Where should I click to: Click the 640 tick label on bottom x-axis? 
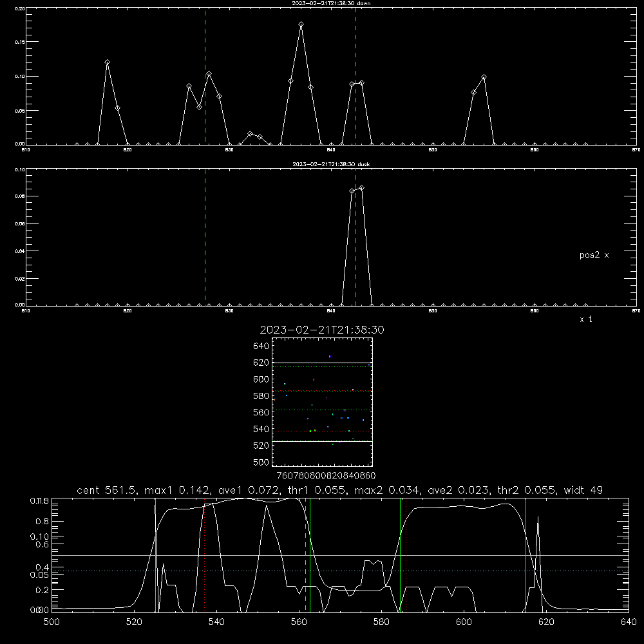(629, 622)
